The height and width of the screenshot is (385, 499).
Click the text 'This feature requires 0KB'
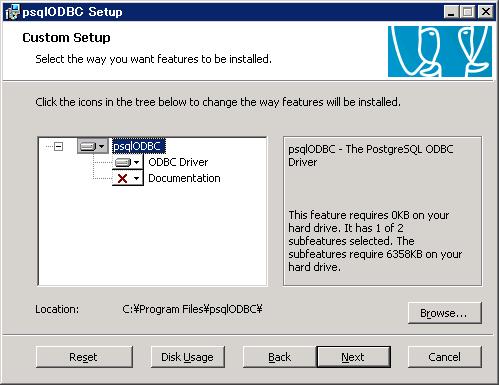tap(348, 215)
